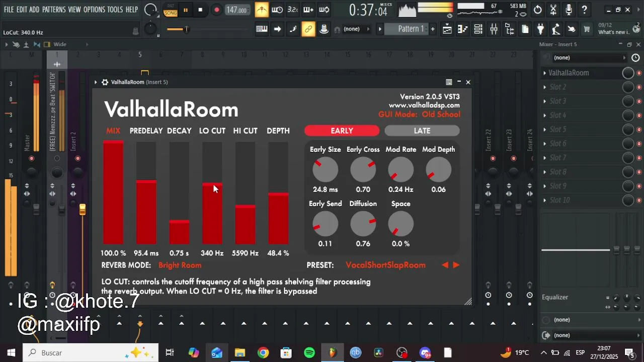The width and height of the screenshot is (644, 362).
Task: Click the HI CUT slider bar
Action: [245, 193]
